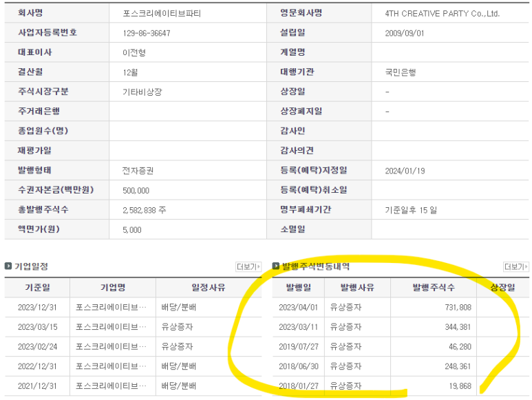The height and width of the screenshot is (400, 532).
Task: Click the company name value 포스크리에이티브파티
Action: [x=162, y=14]
